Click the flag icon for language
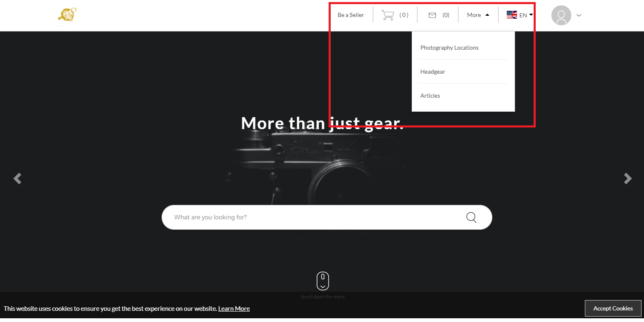This screenshot has width=644, height=322. click(x=512, y=15)
